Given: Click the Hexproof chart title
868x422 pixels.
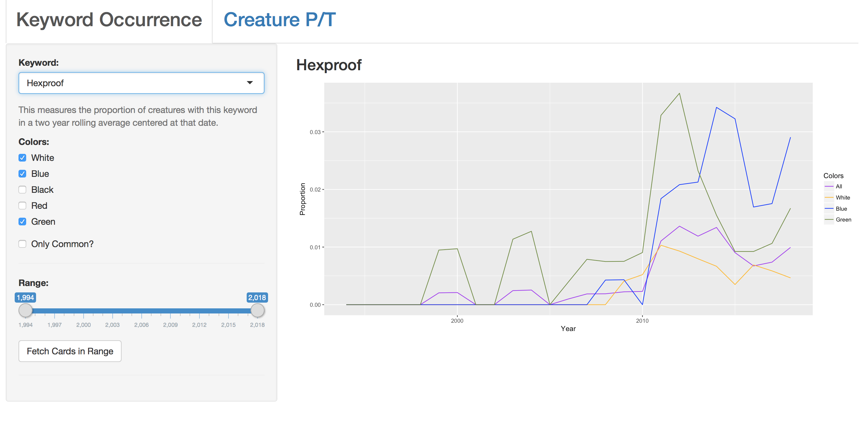Looking at the screenshot, I should click(329, 65).
